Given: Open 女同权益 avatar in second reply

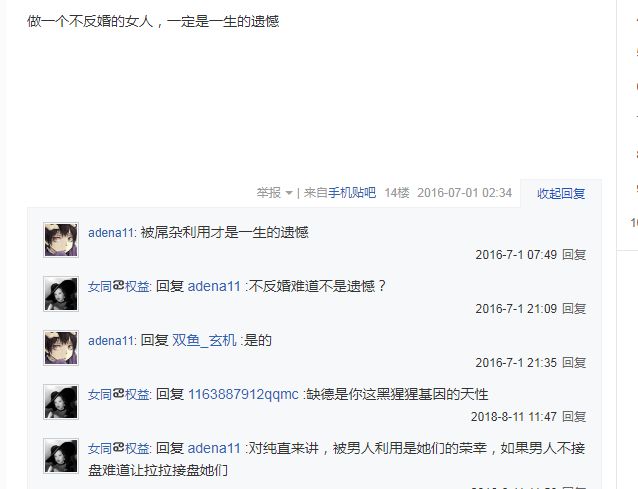Looking at the screenshot, I should [x=61, y=294].
